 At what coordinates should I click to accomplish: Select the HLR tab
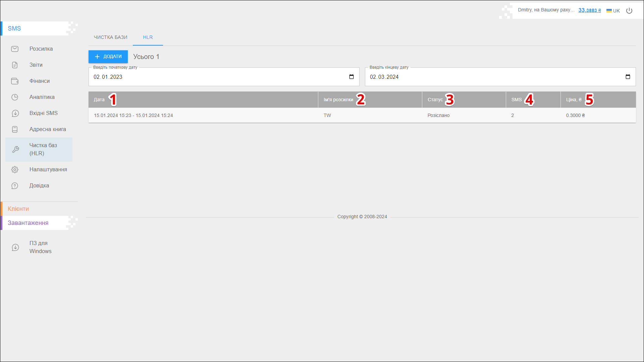click(148, 37)
